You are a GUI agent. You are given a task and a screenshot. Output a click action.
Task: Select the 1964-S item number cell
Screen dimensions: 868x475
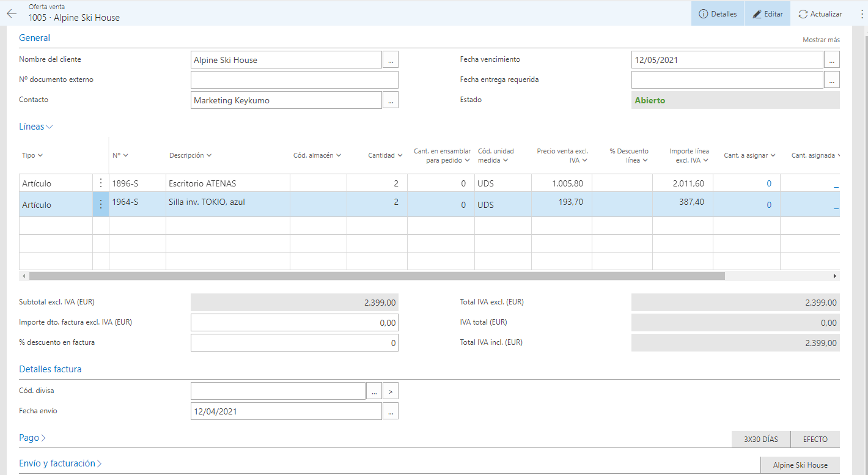point(138,204)
